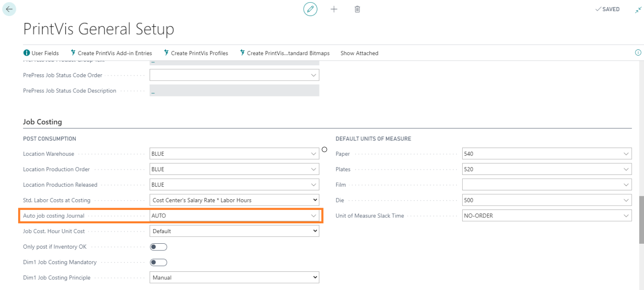Click the SAVED status indicator
Image resolution: width=644 pixels, height=290 pixels.
click(x=607, y=9)
